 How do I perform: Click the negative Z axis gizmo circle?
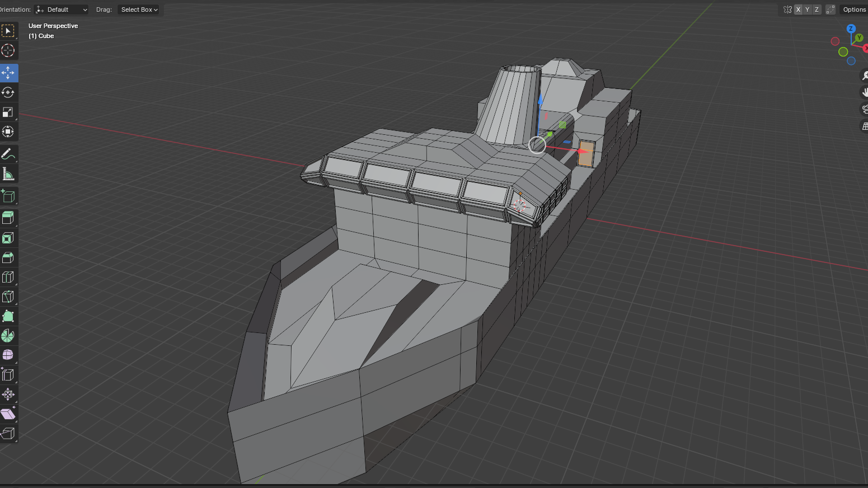click(x=851, y=61)
